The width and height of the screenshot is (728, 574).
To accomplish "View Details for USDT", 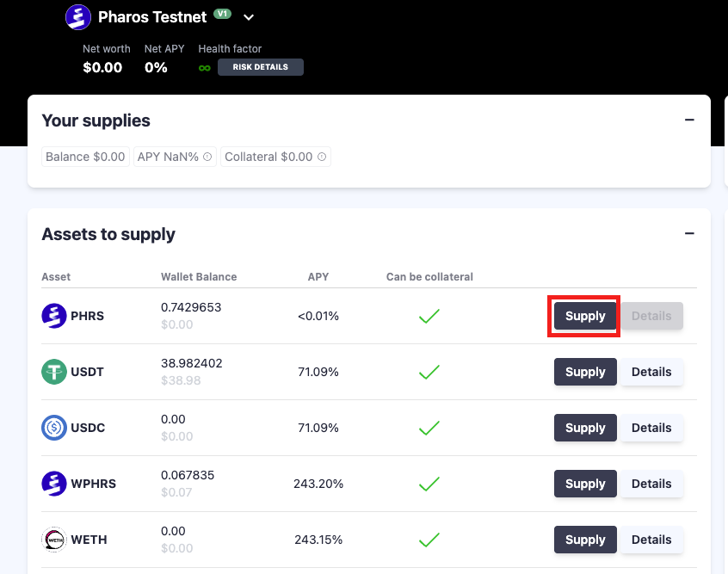I will tap(651, 372).
